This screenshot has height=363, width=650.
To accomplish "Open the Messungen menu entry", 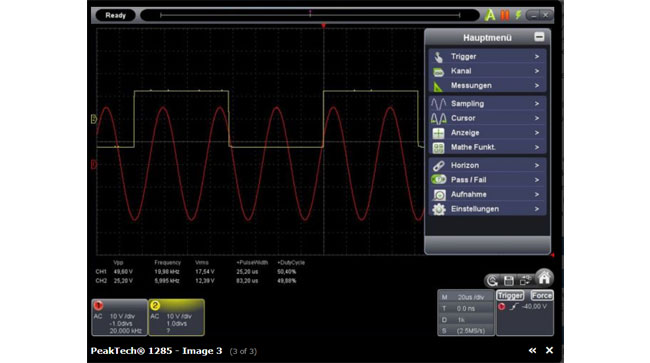I will click(488, 85).
